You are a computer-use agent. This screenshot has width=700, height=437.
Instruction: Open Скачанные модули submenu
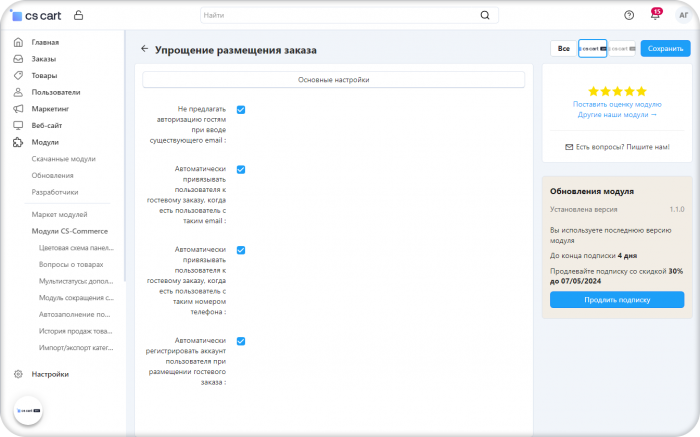coord(63,159)
